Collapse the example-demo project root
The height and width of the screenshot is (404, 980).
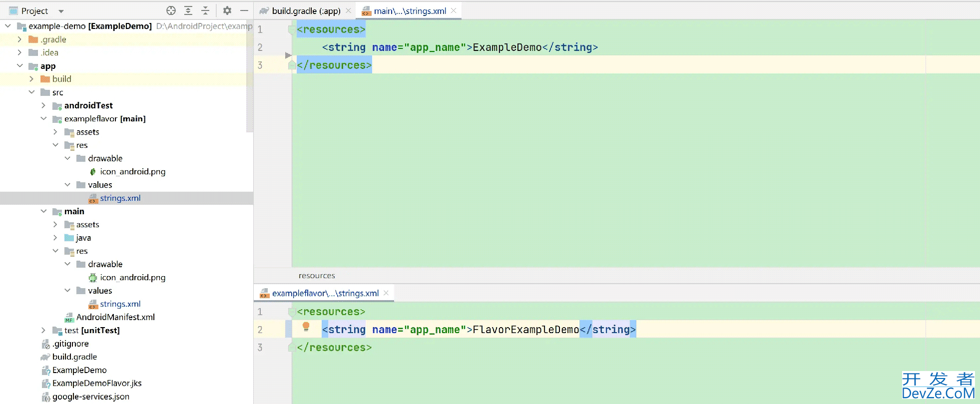[7, 26]
